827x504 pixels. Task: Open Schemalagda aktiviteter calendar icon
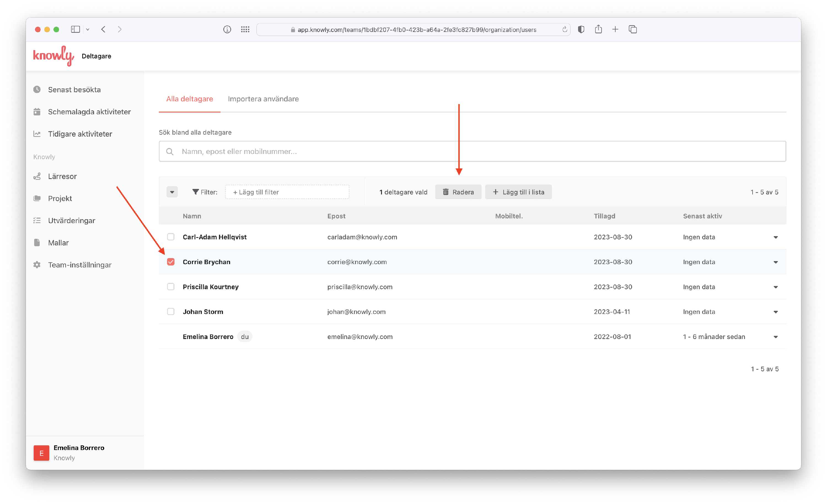37,112
